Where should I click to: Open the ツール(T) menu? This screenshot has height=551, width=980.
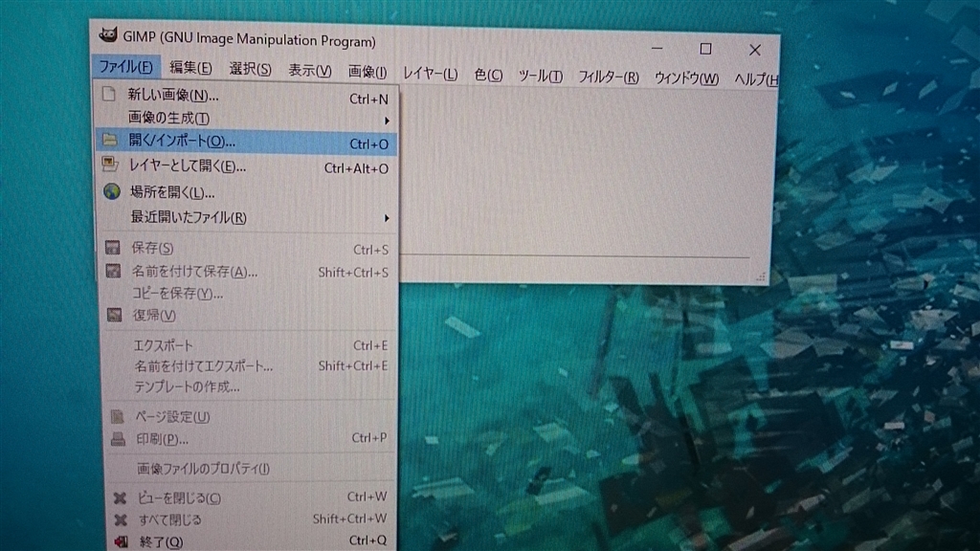[x=541, y=77]
